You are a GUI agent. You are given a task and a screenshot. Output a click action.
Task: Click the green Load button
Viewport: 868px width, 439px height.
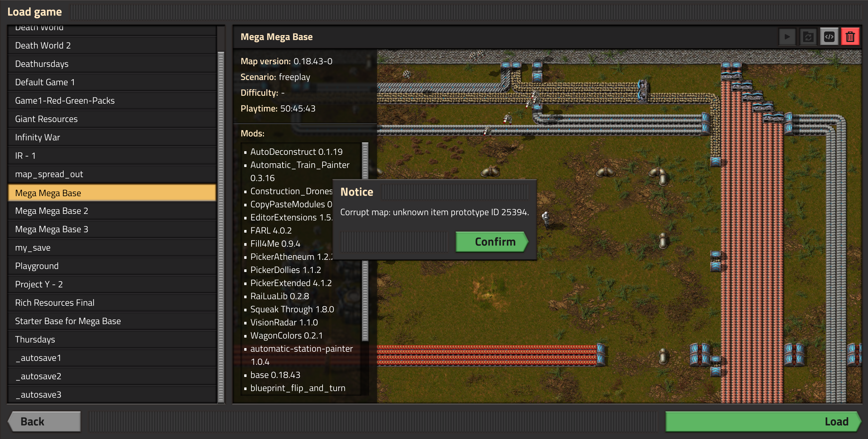pos(763,422)
